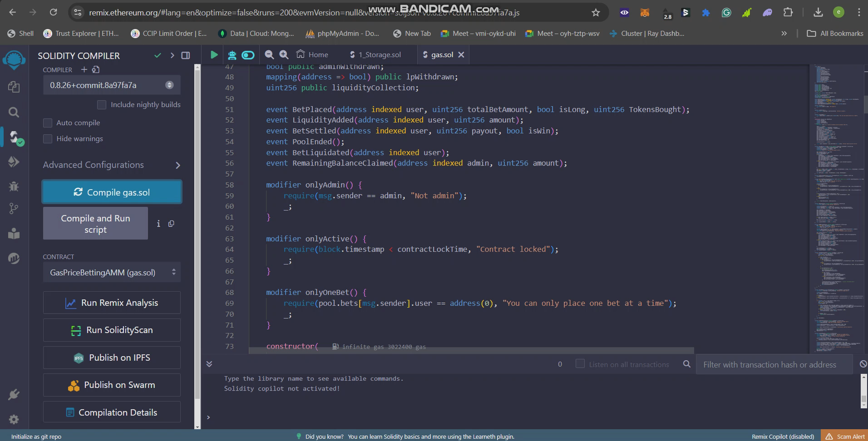Open Remix settings gear icon

coord(14,419)
